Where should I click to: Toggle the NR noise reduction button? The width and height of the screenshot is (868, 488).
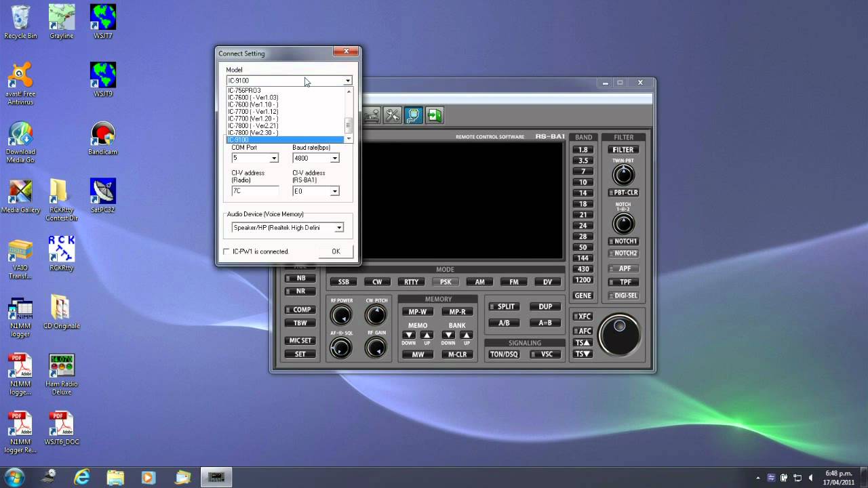pos(300,291)
